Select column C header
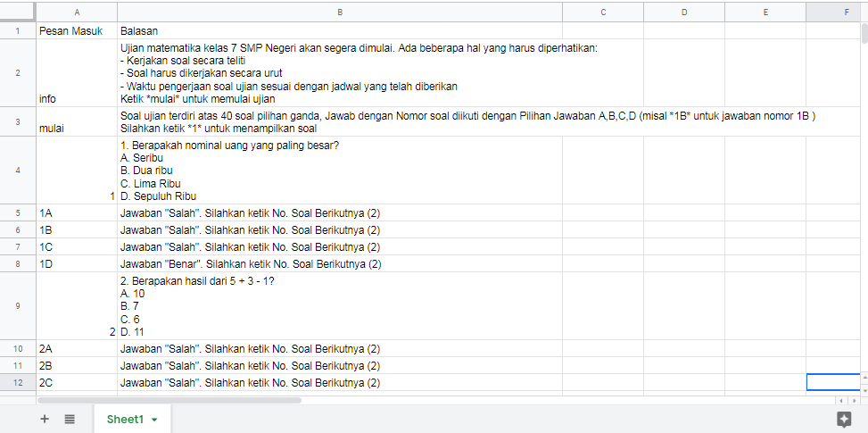Screen dimensions: 868x433 (x=603, y=12)
